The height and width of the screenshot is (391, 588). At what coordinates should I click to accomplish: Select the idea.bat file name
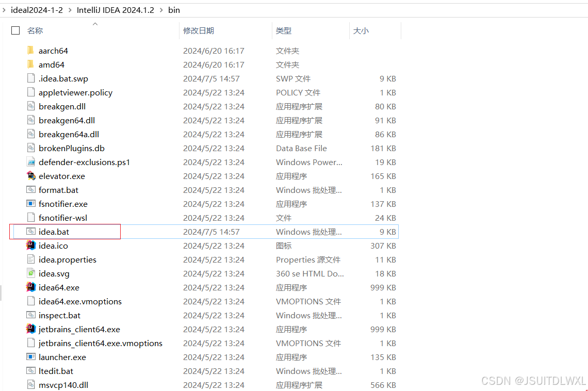coord(54,232)
